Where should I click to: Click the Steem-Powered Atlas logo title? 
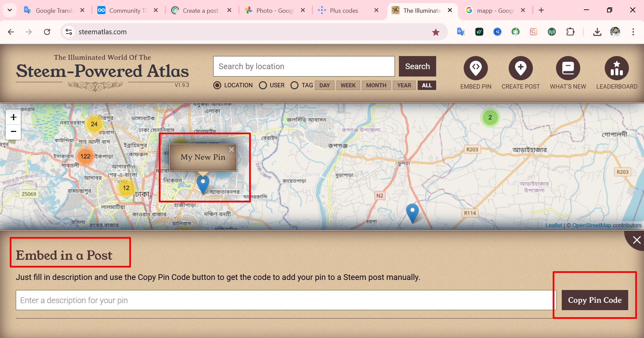102,71
